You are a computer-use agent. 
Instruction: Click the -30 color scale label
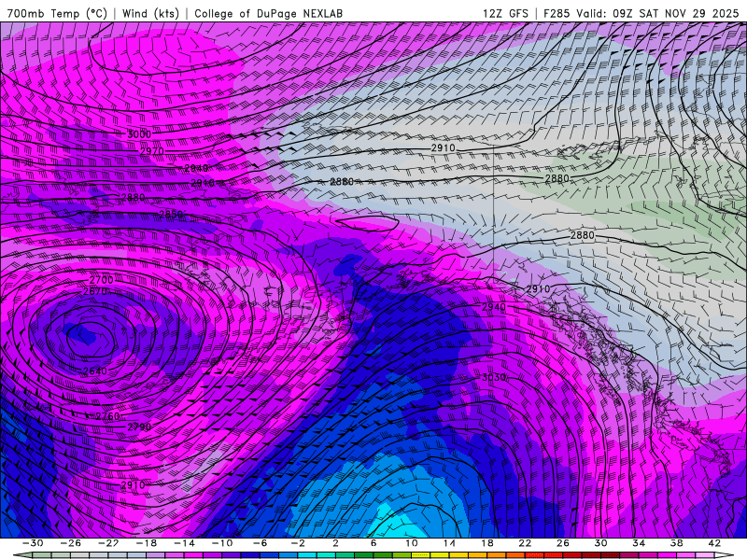click(33, 543)
